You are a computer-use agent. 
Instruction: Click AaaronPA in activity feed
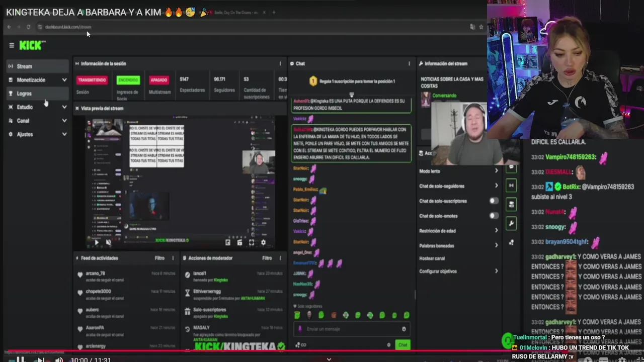(x=95, y=328)
